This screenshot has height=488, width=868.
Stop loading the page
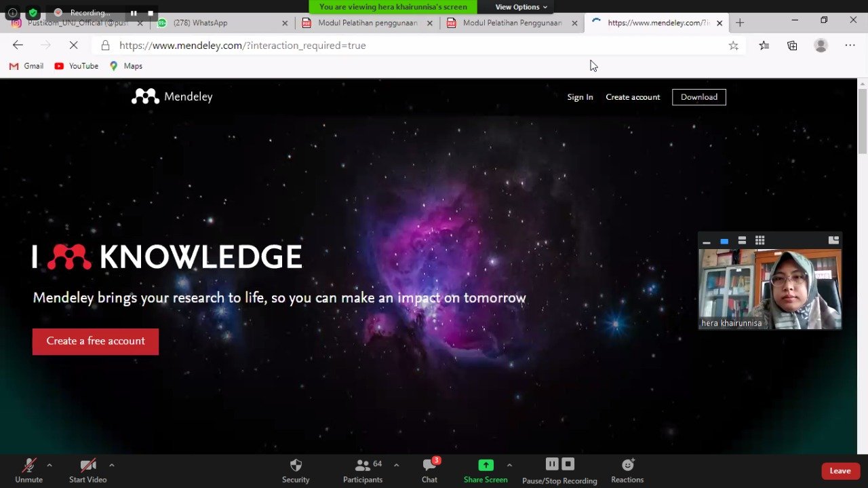point(73,45)
